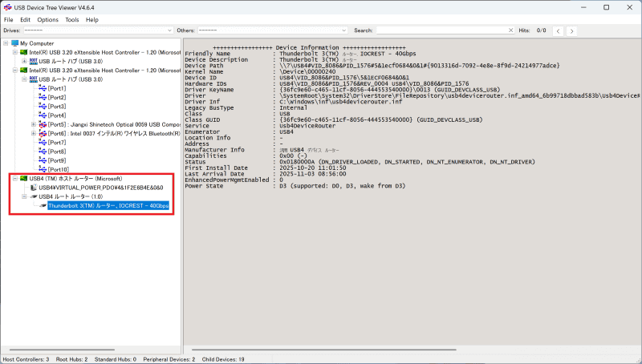Select the Port7 USB icon

[43, 142]
